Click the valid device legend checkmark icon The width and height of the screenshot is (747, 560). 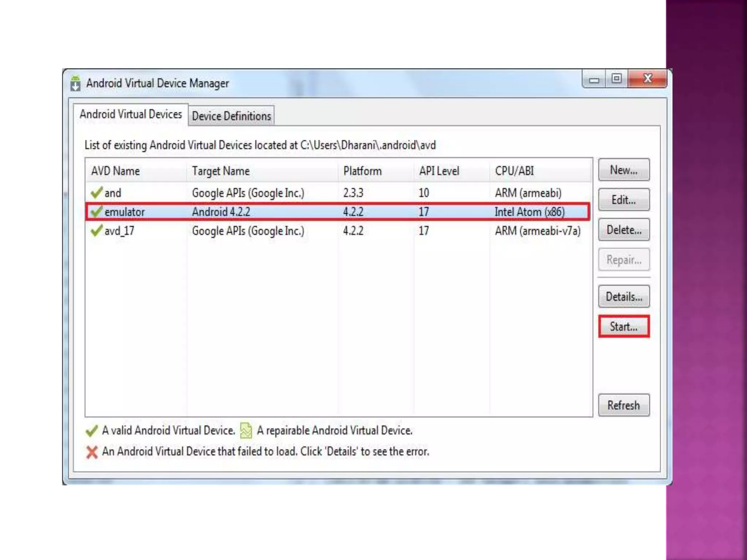[x=92, y=431]
